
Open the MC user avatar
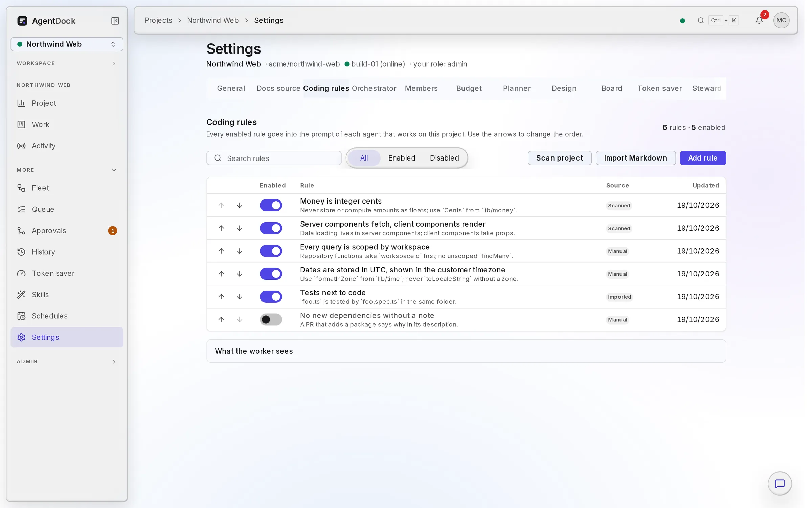pos(781,20)
